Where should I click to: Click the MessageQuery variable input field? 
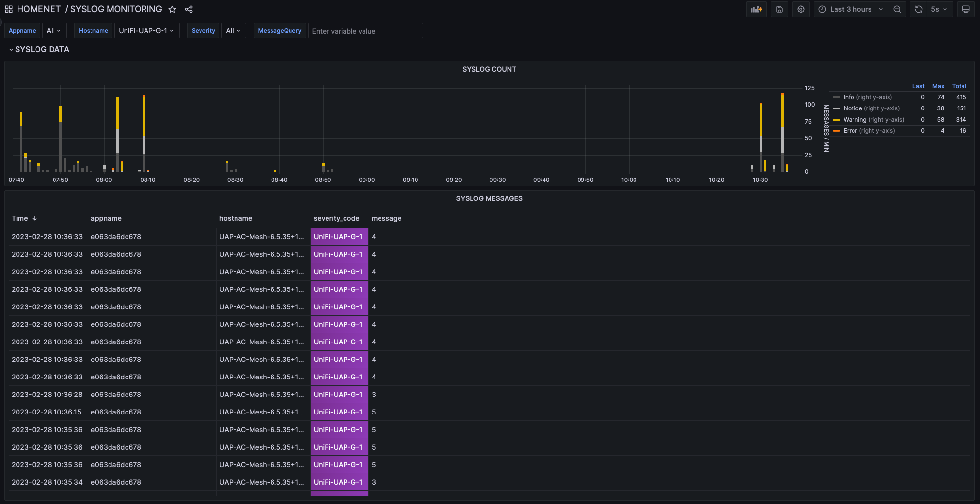[x=365, y=31]
